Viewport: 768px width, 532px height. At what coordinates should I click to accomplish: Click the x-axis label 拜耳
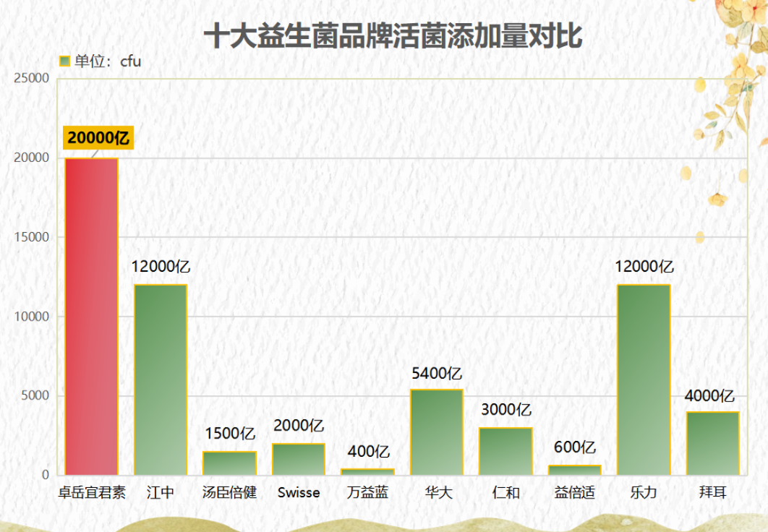713,492
